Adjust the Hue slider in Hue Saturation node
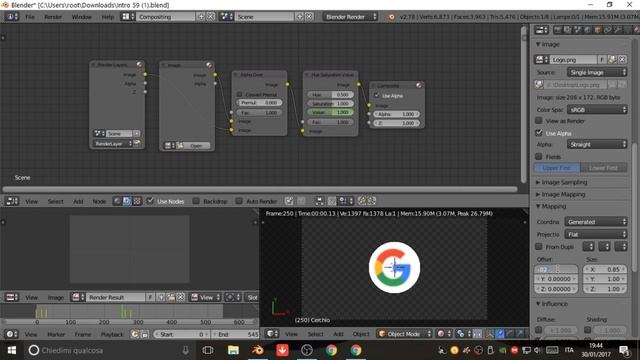Image resolution: width=640 pixels, height=360 pixels. click(x=331, y=95)
